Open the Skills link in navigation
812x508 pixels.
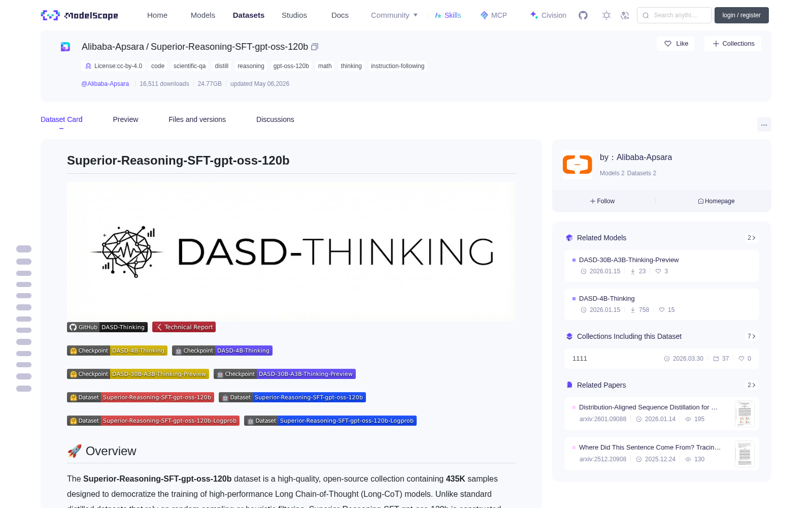pos(448,15)
